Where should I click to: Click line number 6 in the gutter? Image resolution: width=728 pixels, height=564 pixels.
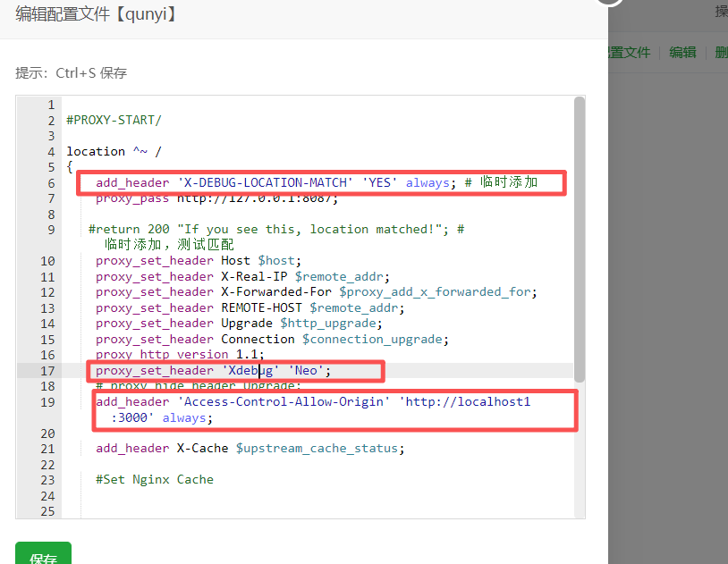pos(51,183)
